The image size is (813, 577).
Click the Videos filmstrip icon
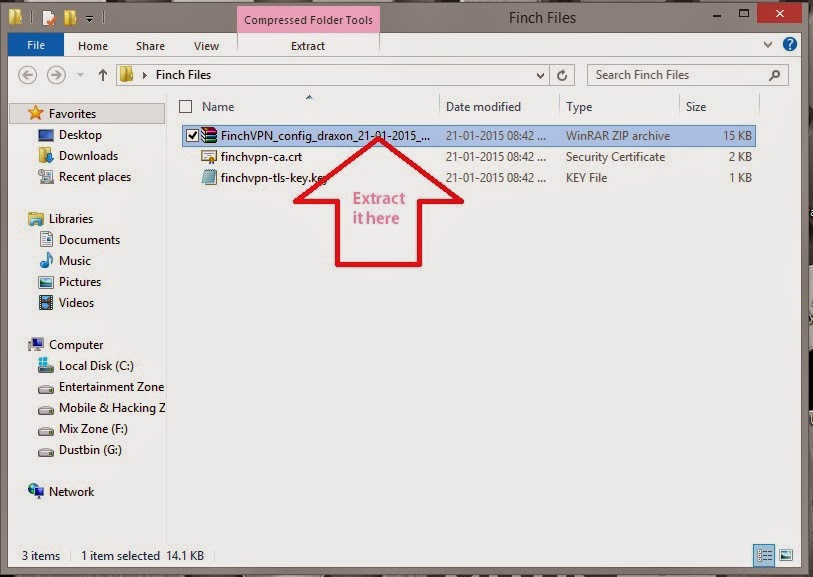[46, 302]
